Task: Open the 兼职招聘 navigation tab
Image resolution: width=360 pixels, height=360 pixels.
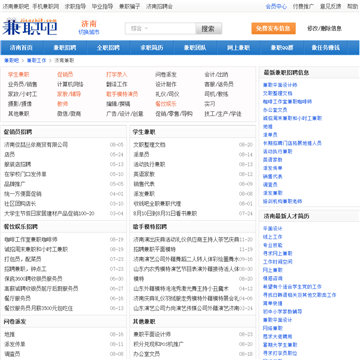Action: pyautogui.click(x=65, y=48)
